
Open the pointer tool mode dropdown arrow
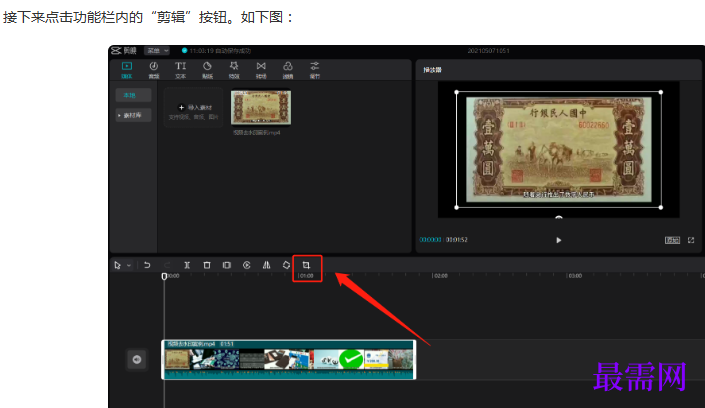coord(129,265)
